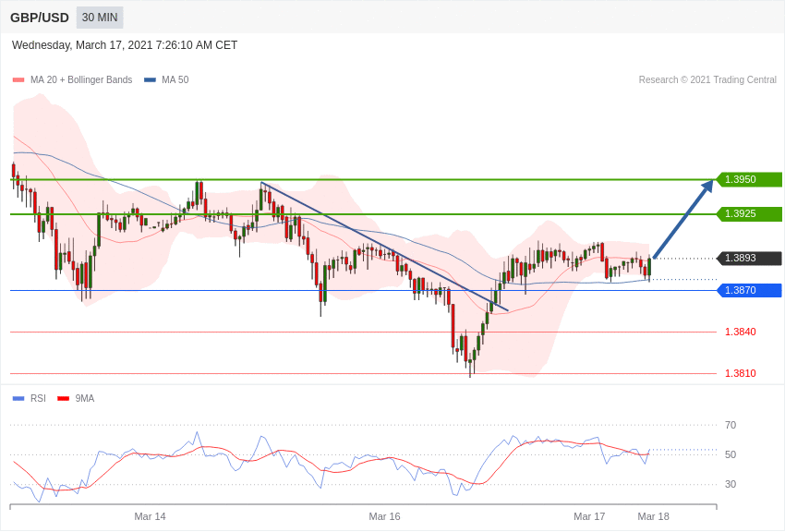The width and height of the screenshot is (785, 532).
Task: Click the 1.3950 green resistance label
Action: (x=749, y=179)
